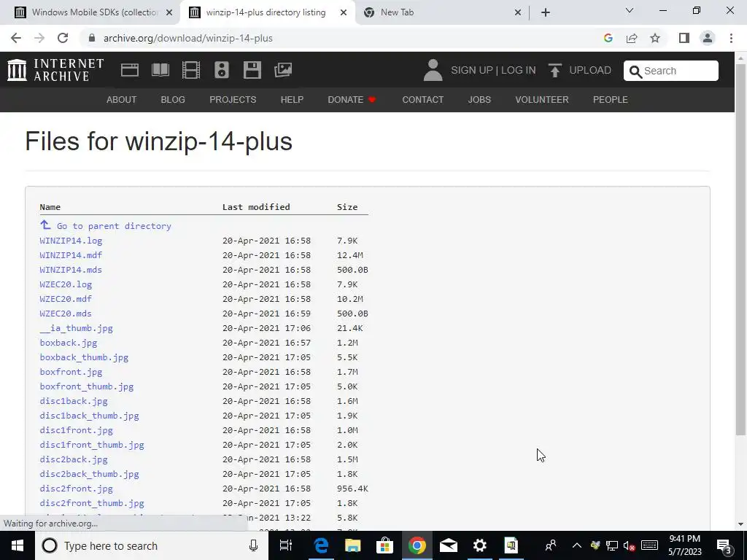The image size is (747, 560).
Task: Click the SIGN UP link
Action: (472, 70)
